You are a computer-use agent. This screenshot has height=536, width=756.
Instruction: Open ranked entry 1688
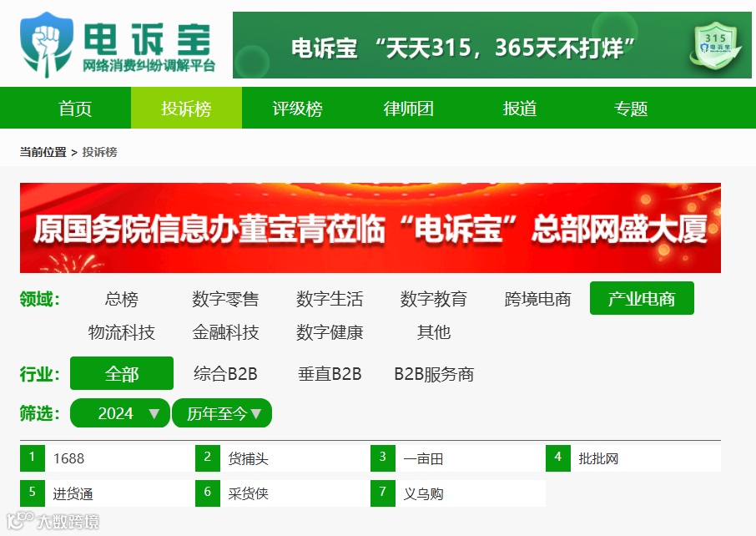pyautogui.click(x=68, y=458)
